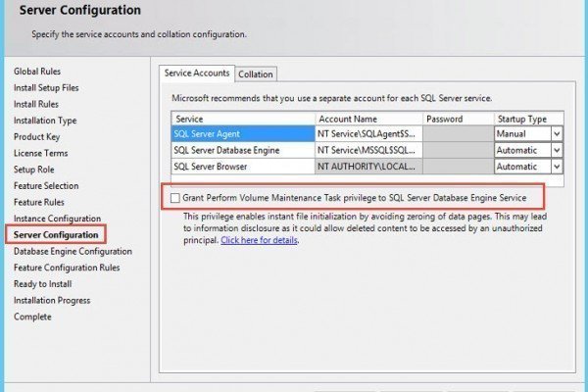Click the password field for SQL Server Agent
The height and width of the screenshot is (392, 588).
pos(459,134)
